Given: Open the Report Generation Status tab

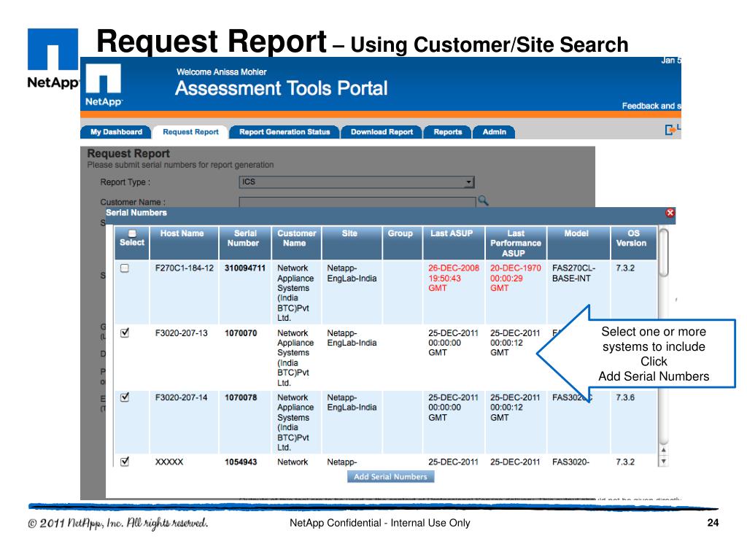Looking at the screenshot, I should click(x=285, y=132).
